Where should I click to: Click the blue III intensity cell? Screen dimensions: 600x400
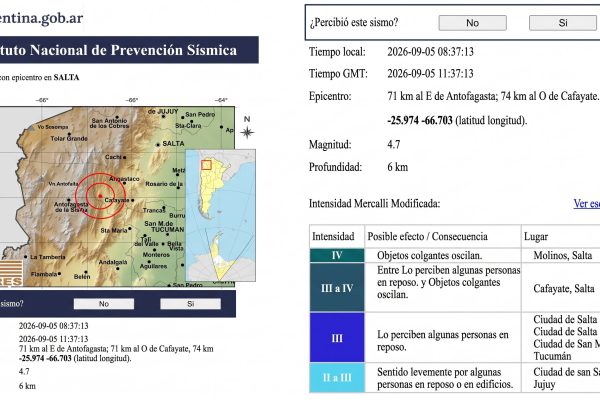pos(337,338)
